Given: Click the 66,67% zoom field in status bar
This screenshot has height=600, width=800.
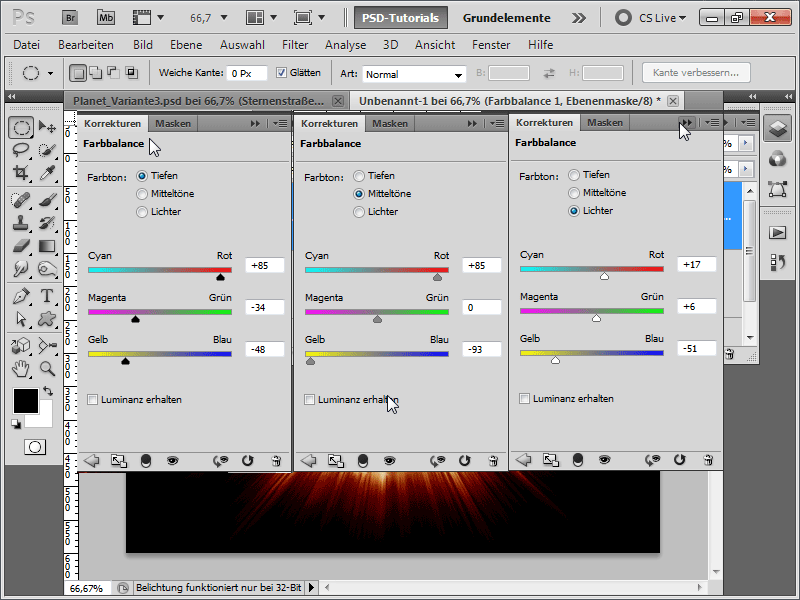Looking at the screenshot, I should 87,588.
